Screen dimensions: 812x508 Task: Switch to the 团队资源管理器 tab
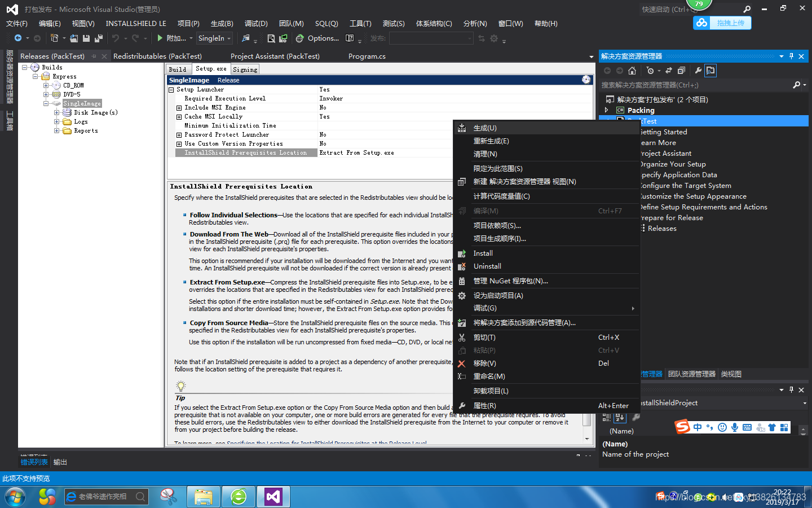click(x=692, y=374)
